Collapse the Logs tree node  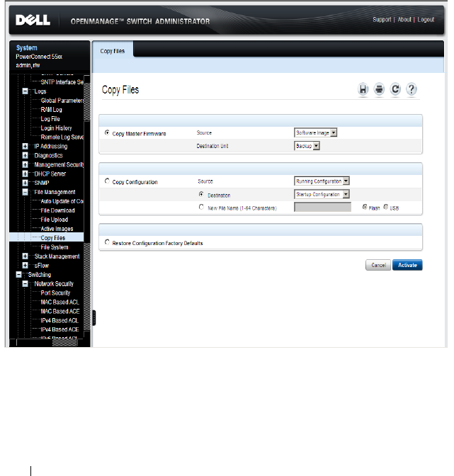25,91
